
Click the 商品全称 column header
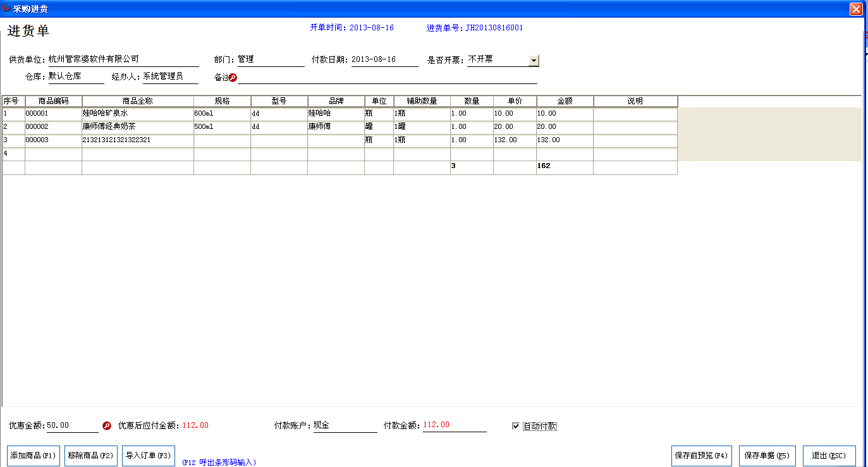pyautogui.click(x=138, y=101)
